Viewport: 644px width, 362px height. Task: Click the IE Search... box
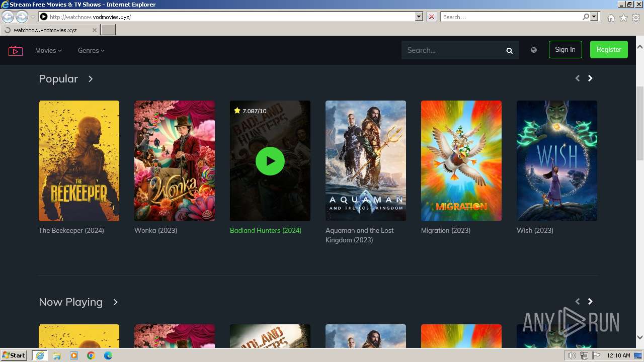511,17
